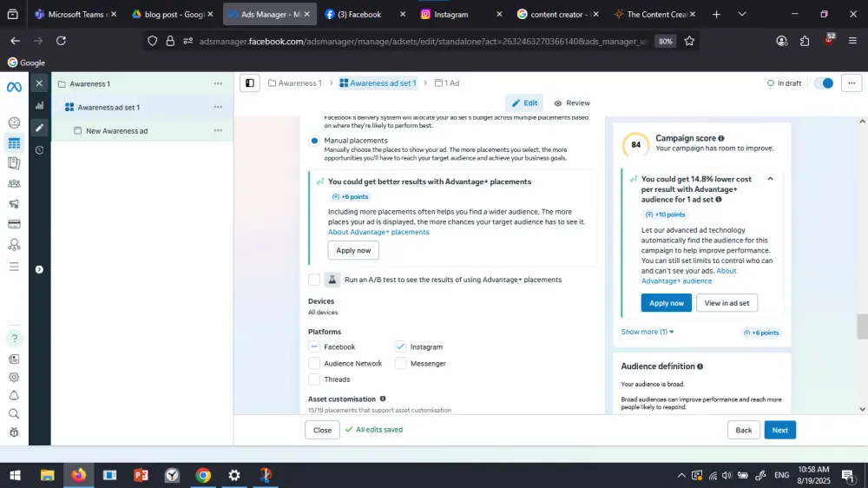Collapse Advantage+ audience recommendation chevron

click(x=770, y=179)
